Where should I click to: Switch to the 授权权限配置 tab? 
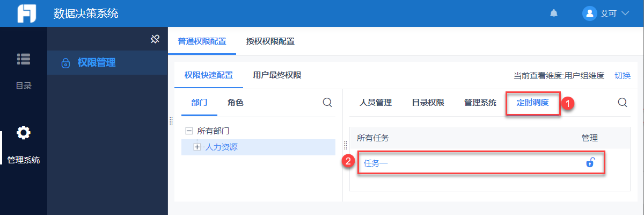tap(270, 41)
